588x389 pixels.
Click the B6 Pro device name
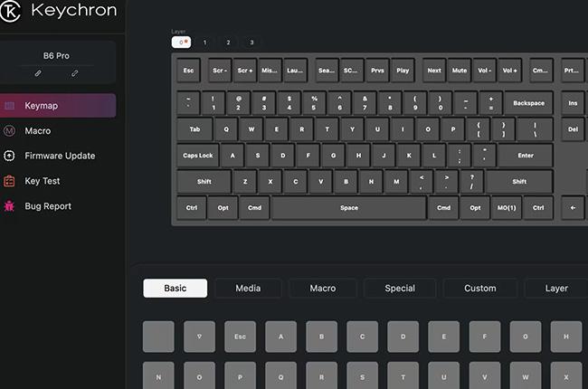coord(56,55)
